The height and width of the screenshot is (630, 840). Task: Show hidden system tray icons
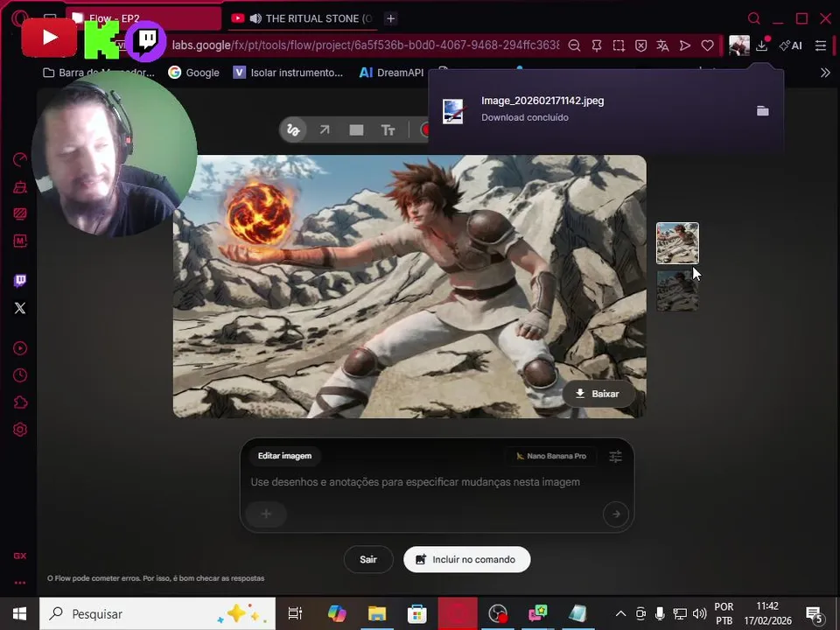[620, 614]
